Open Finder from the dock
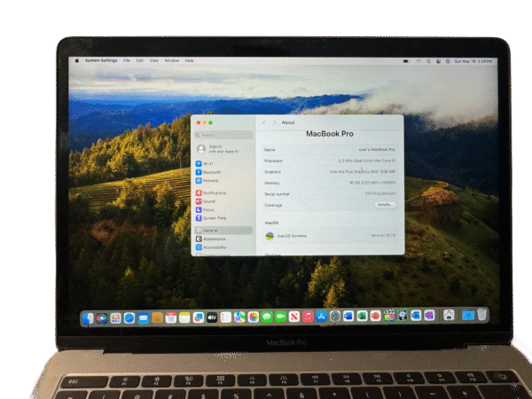 (88, 318)
